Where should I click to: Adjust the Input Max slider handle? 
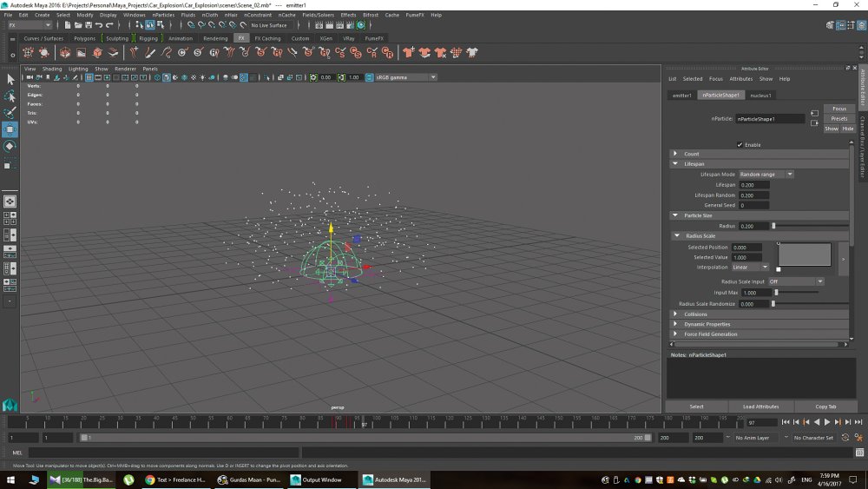point(776,293)
